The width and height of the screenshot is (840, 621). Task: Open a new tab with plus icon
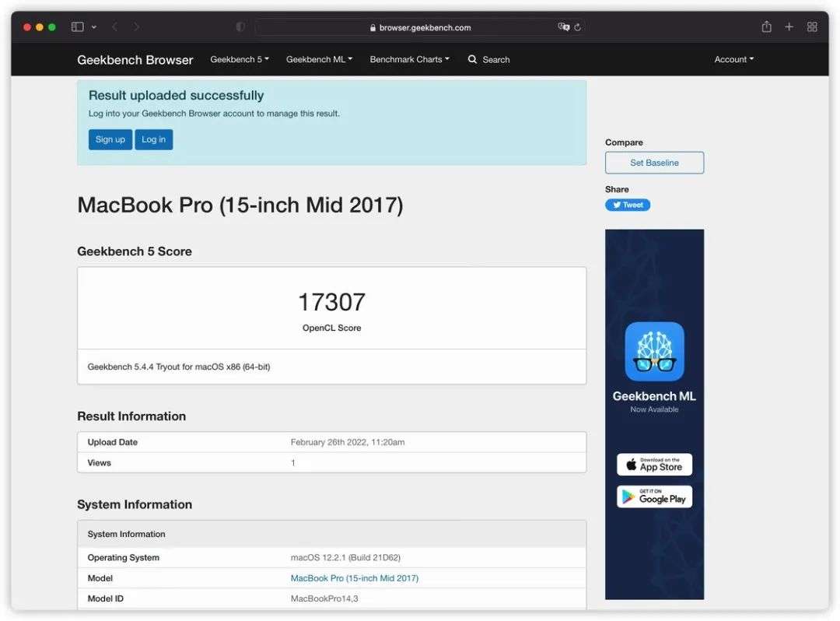pyautogui.click(x=789, y=26)
